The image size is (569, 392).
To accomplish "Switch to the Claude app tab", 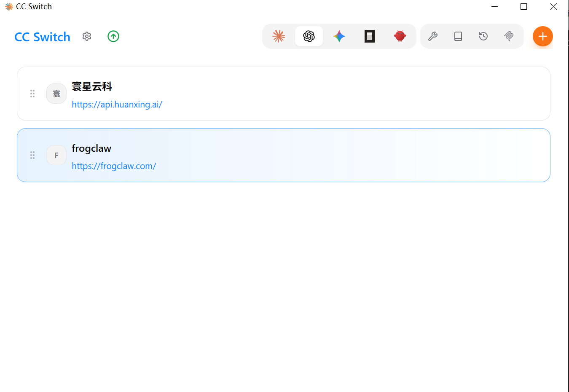I will tap(279, 36).
